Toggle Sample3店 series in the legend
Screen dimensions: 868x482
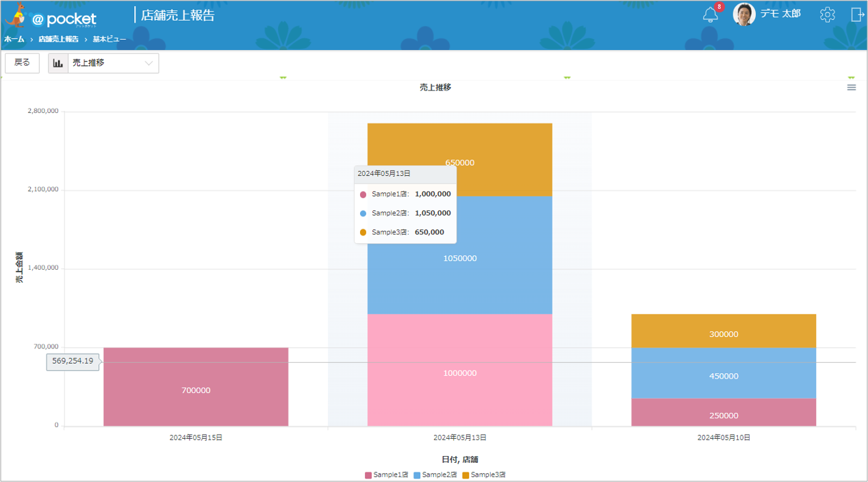(483, 475)
